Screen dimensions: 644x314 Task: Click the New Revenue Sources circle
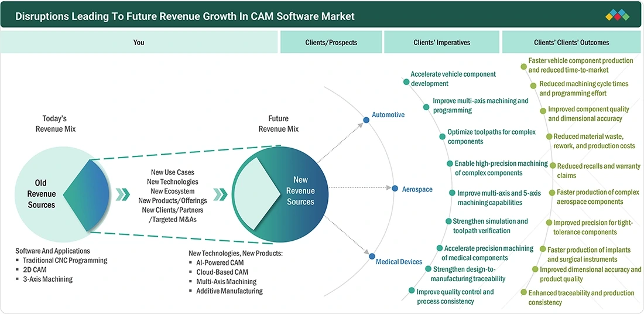(x=280, y=193)
